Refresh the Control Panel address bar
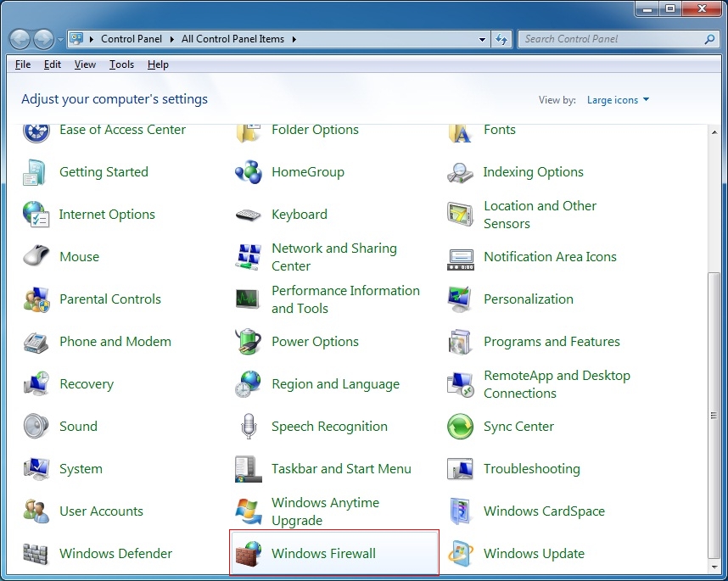 [501, 40]
